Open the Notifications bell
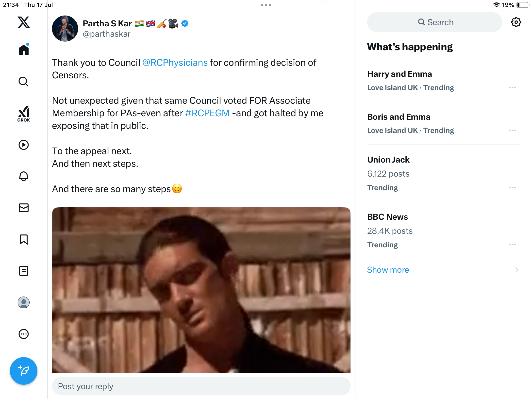Screen dimensions: 532x399 point(24,176)
